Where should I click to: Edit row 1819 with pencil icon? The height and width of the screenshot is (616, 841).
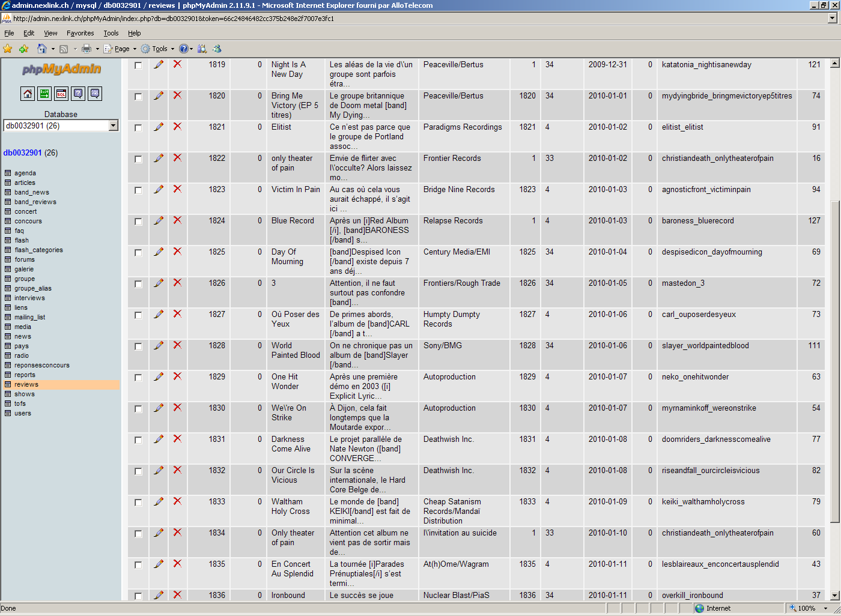(159, 64)
